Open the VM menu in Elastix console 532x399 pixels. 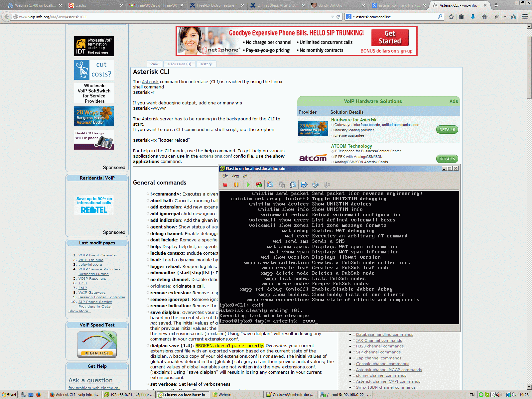click(x=245, y=176)
